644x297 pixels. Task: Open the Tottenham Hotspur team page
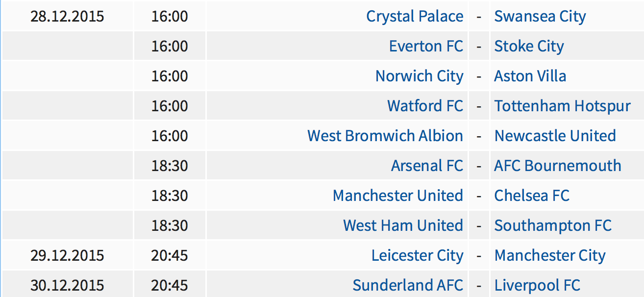562,106
